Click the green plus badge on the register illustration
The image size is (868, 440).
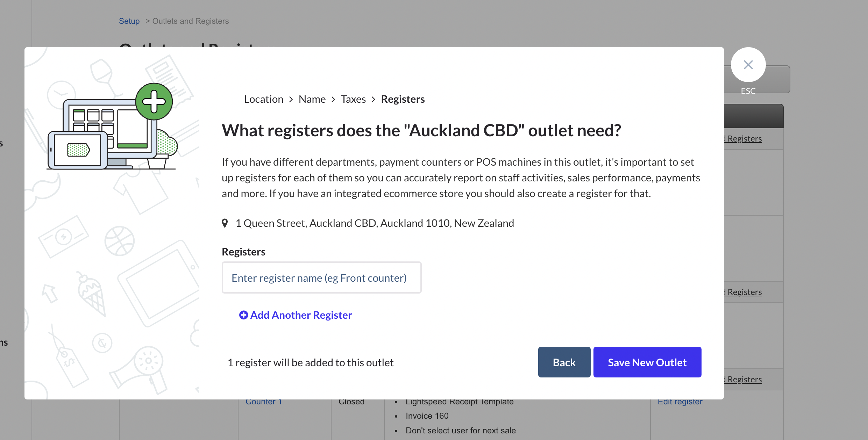tap(154, 101)
